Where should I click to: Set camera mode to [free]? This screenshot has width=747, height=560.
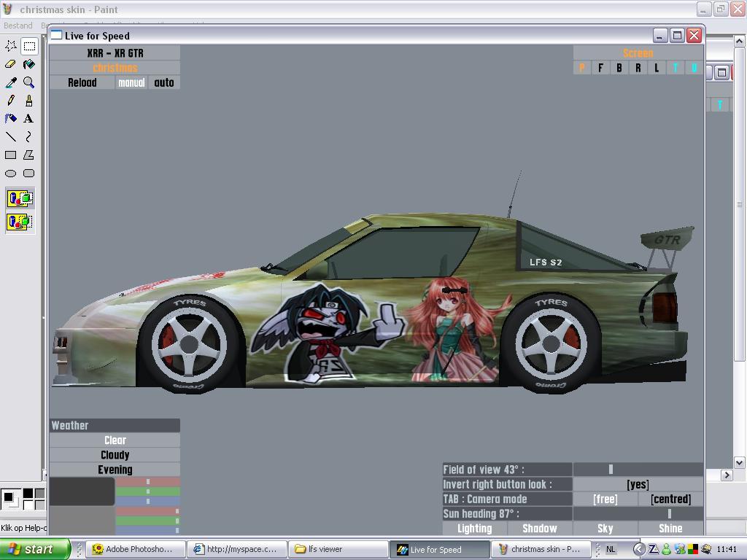point(605,499)
